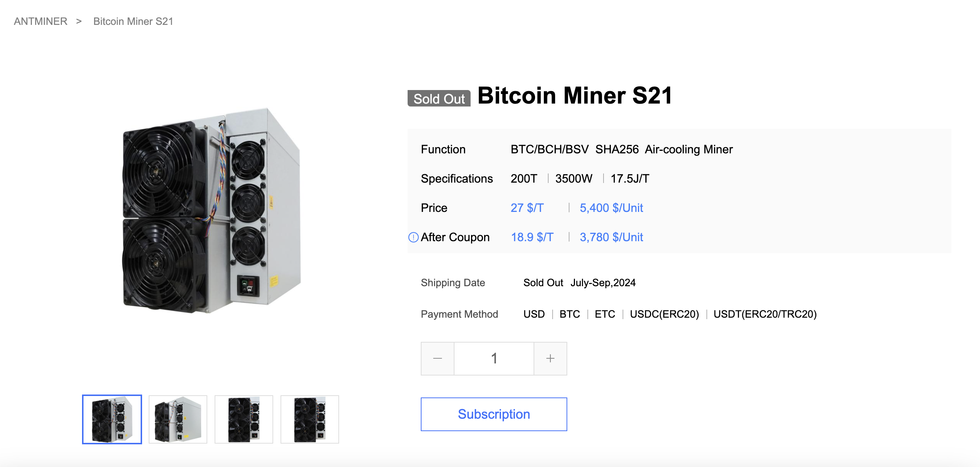Increase quantity with the plus button
This screenshot has width=980, height=467.
point(550,358)
